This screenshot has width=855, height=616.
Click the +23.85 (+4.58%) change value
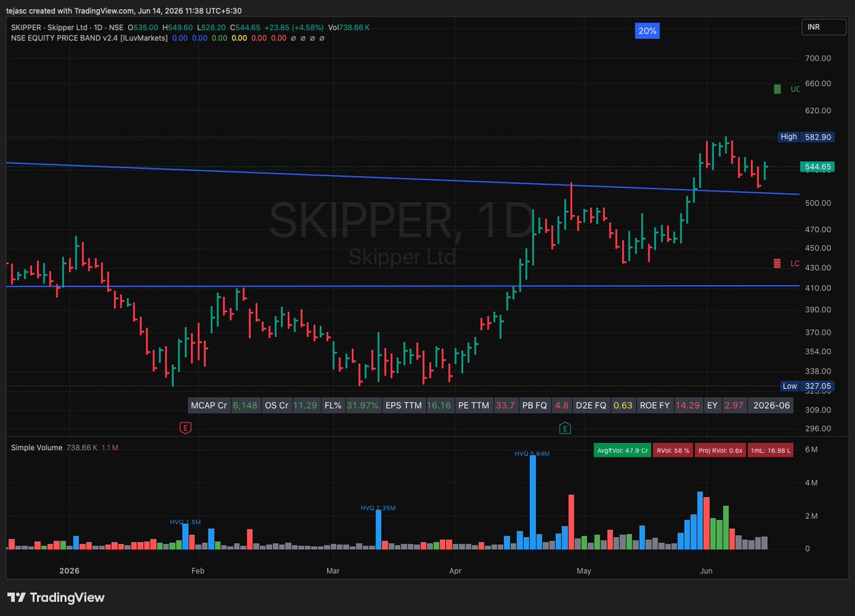tap(295, 27)
